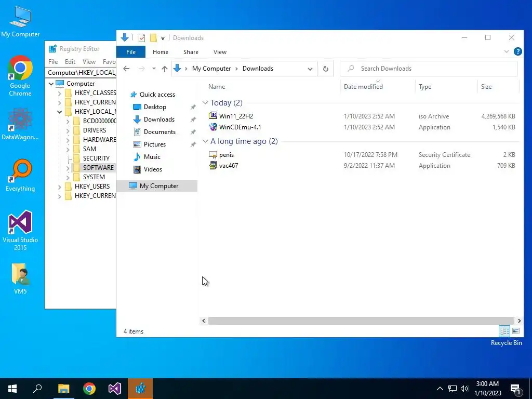Open Downloads in the navigation pane

[159, 119]
